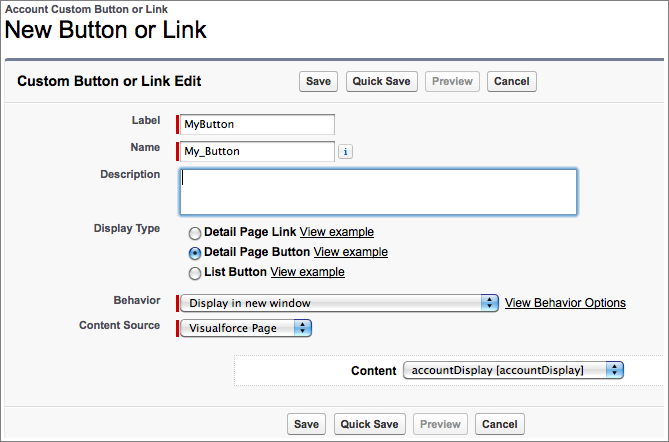Click the top Preview button
This screenshot has width=669, height=442.
click(x=452, y=82)
